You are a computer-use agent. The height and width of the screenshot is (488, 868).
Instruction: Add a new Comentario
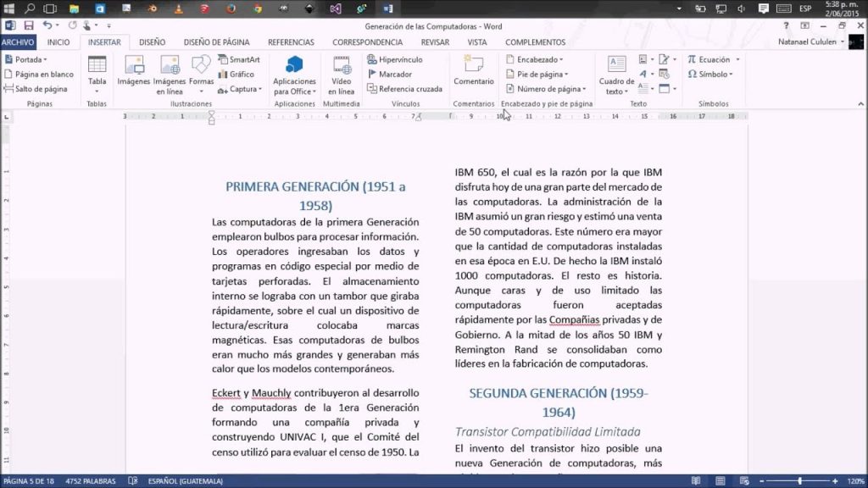[x=473, y=72]
